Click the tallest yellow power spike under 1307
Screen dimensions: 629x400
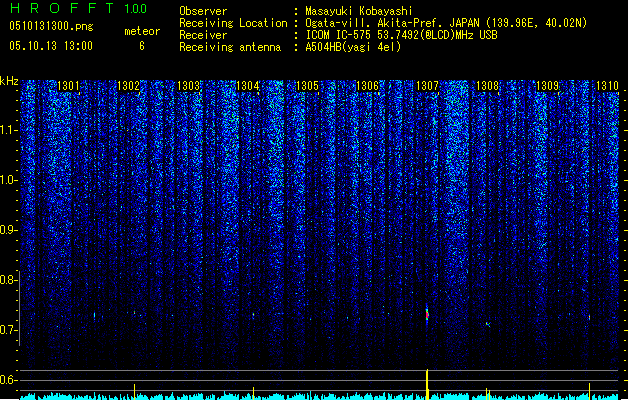427,384
